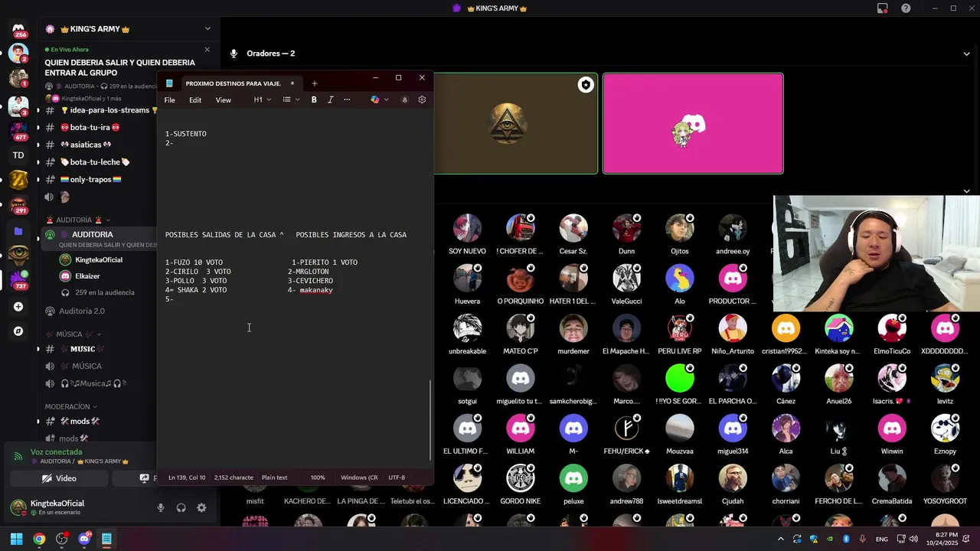Click the Plain text status entry
This screenshot has width=980, height=551.
pyautogui.click(x=275, y=478)
